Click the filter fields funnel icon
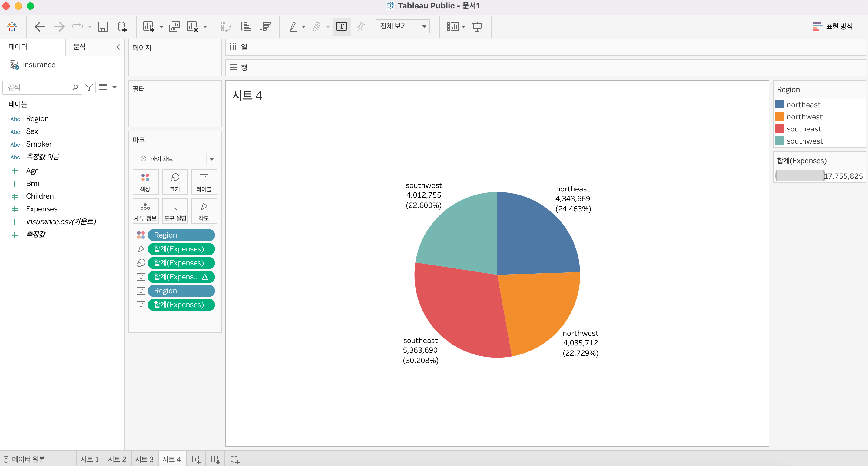Screen dimensions: 868x466 pyautogui.click(x=89, y=87)
